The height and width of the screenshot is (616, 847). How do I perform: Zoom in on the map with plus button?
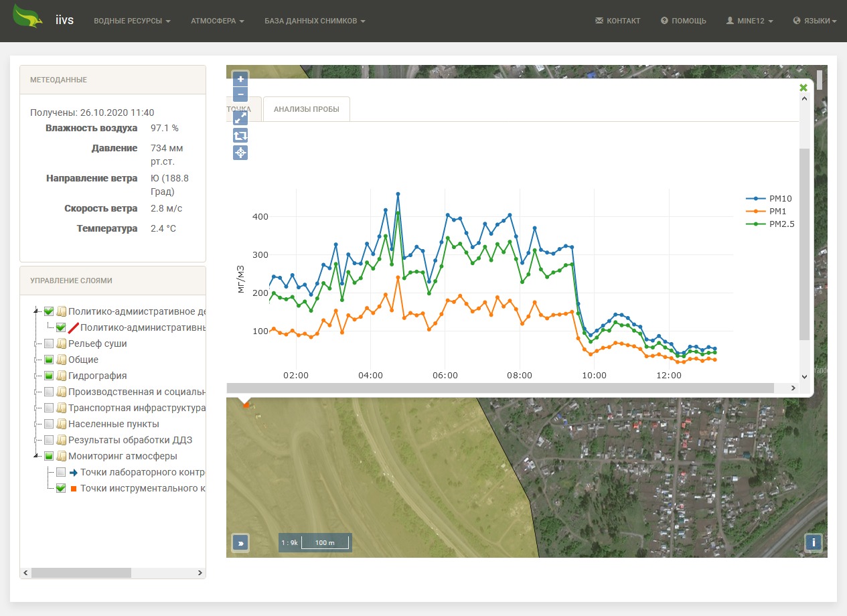point(240,79)
